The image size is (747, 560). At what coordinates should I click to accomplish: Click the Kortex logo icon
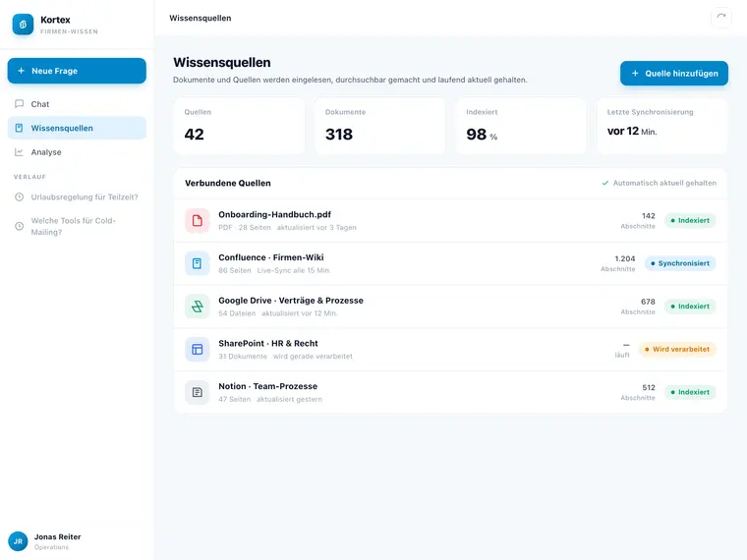pyautogui.click(x=23, y=25)
